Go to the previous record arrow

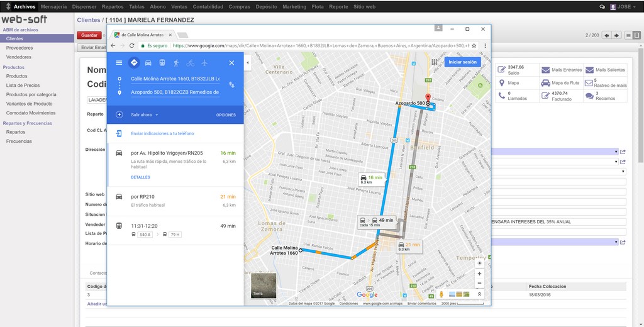point(606,35)
